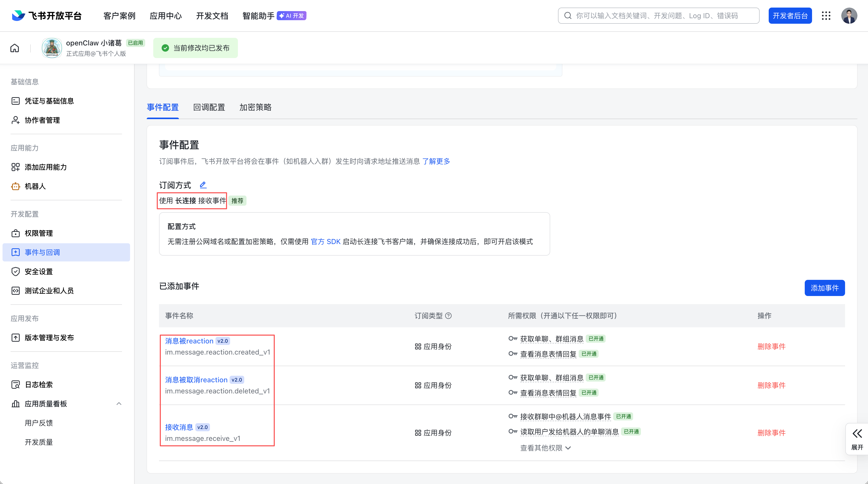The image size is (868, 484).
Task: Collapse the 应用质量看板 sidebar section
Action: (x=119, y=404)
